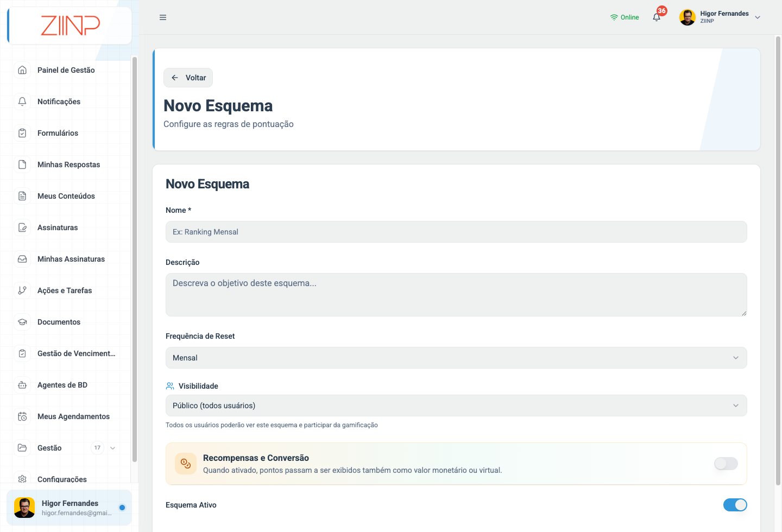
Task: Open the Visibilidade dropdown
Action: tap(456, 406)
